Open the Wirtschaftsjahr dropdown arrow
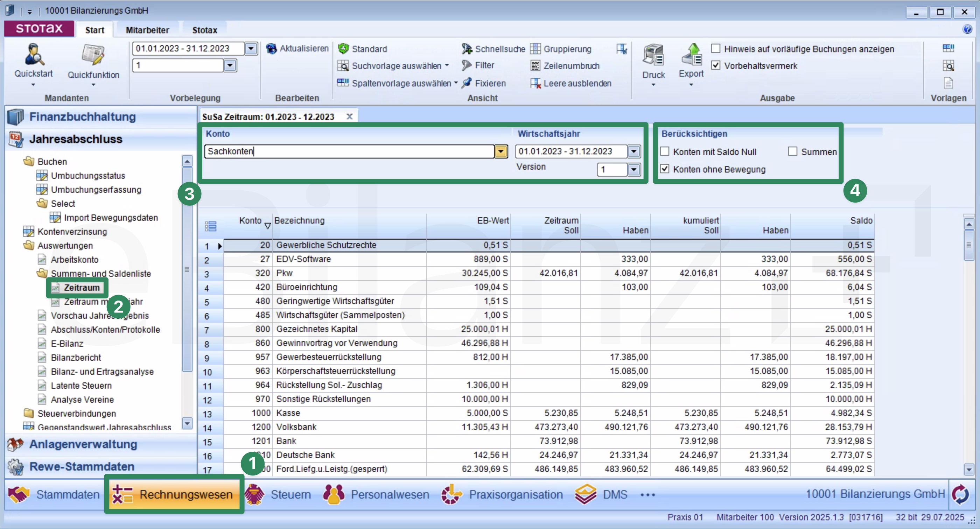Viewport: 980px width, 529px height. pos(634,151)
